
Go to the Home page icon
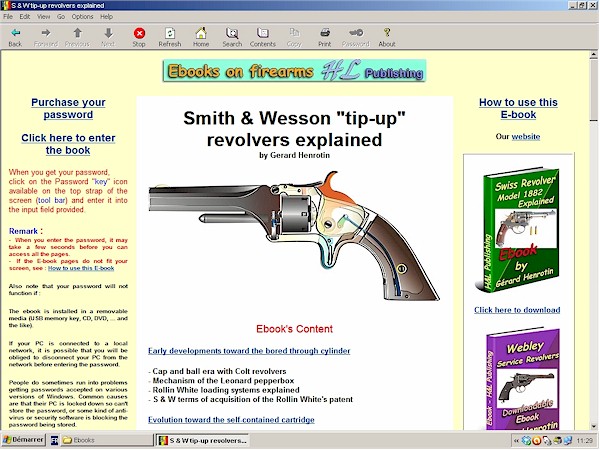[201, 37]
